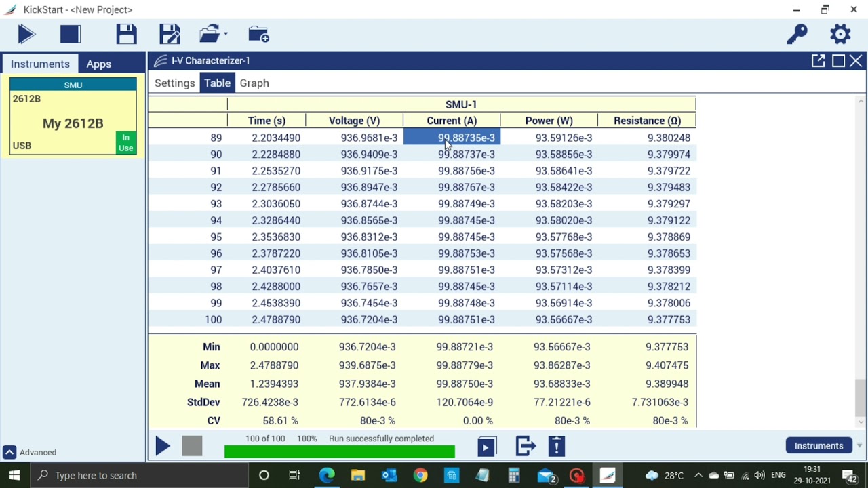The image size is (868, 488).
Task: Pop out the I-V Characterizer window
Action: click(x=818, y=61)
